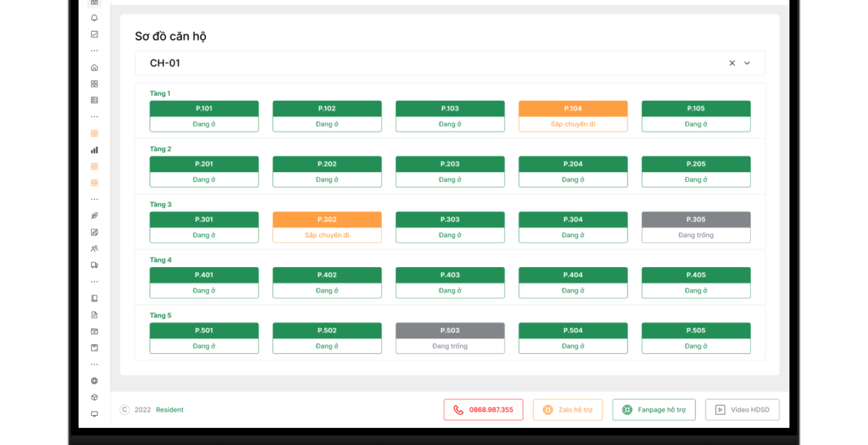The image size is (868, 445).
Task: Click the Fanpage hỗ trợ button
Action: pyautogui.click(x=654, y=409)
